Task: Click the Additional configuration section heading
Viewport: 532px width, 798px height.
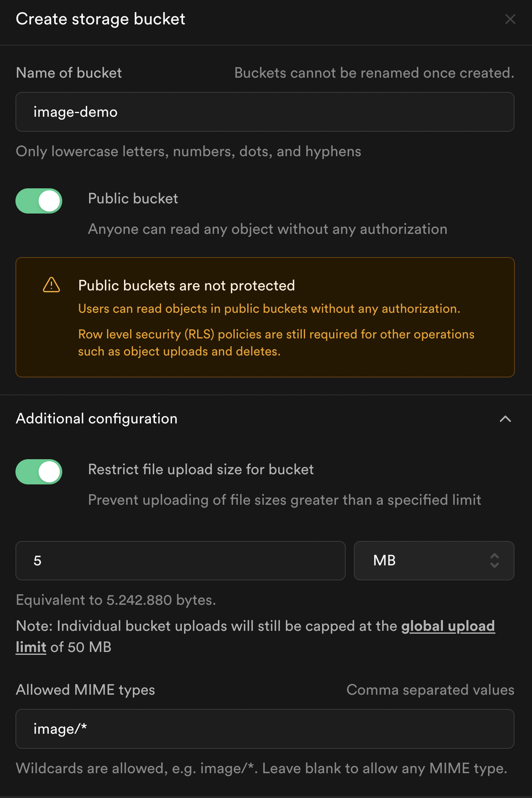Action: pyautogui.click(x=97, y=419)
